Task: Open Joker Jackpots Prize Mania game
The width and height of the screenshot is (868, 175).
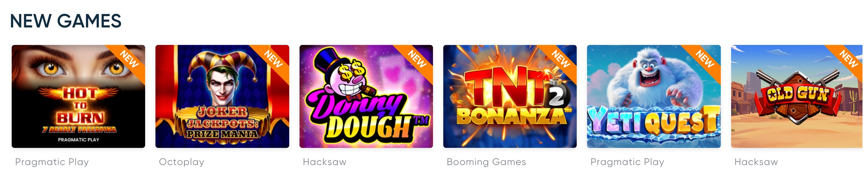Action: tap(222, 96)
